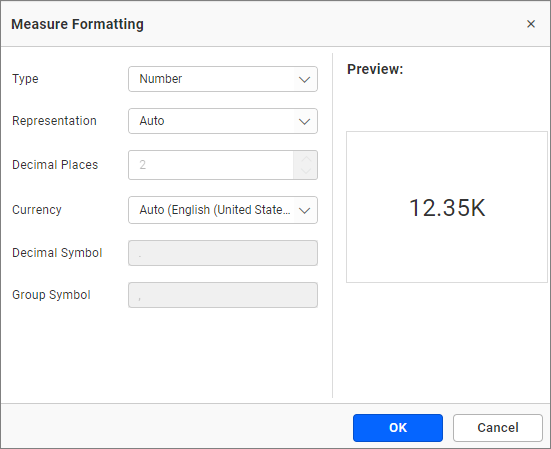Viewport: 551px width, 449px height.
Task: Click the Decimal Places input field
Action: 211,165
